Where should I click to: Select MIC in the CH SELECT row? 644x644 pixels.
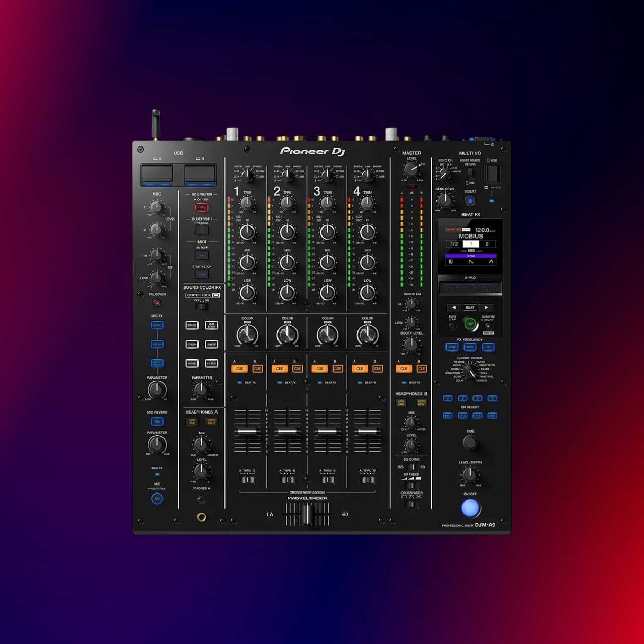coord(447,416)
